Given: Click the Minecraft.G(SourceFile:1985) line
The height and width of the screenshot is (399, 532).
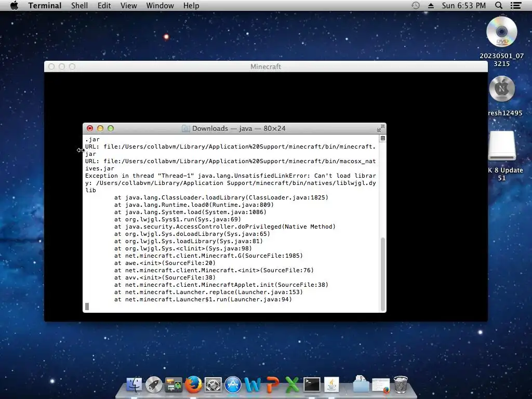Looking at the screenshot, I should pyautogui.click(x=208, y=256).
